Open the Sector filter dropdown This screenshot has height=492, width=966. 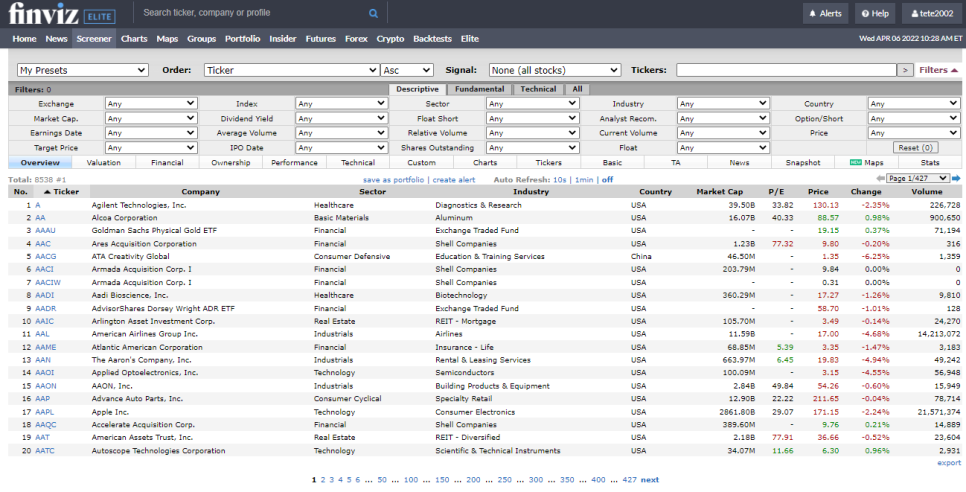pos(533,103)
